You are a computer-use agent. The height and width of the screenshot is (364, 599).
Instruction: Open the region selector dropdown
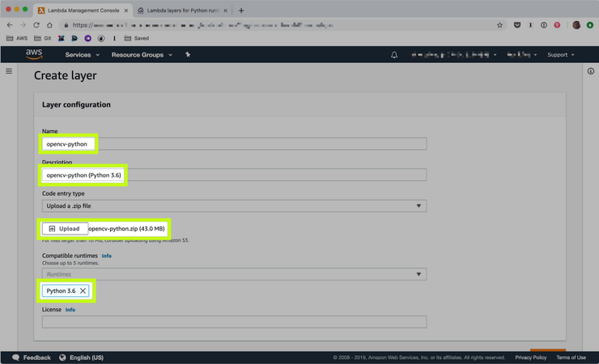tap(522, 55)
